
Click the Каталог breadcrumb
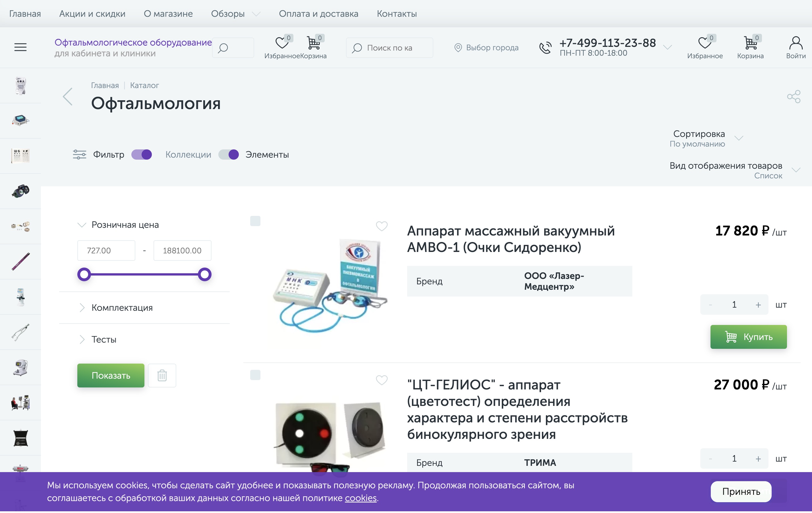coord(144,85)
